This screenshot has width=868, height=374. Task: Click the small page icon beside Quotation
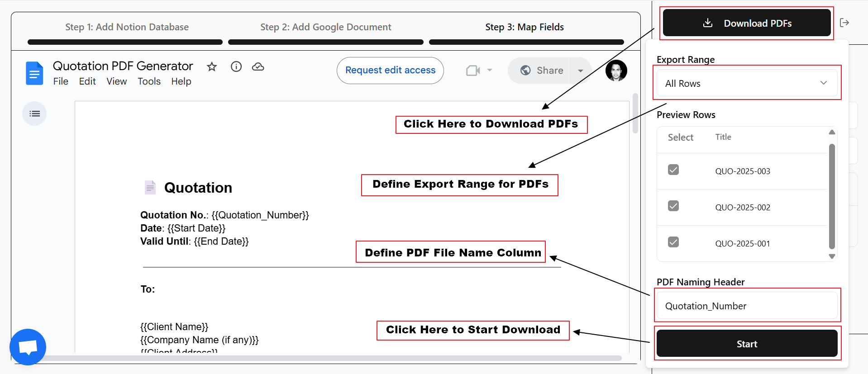[150, 187]
